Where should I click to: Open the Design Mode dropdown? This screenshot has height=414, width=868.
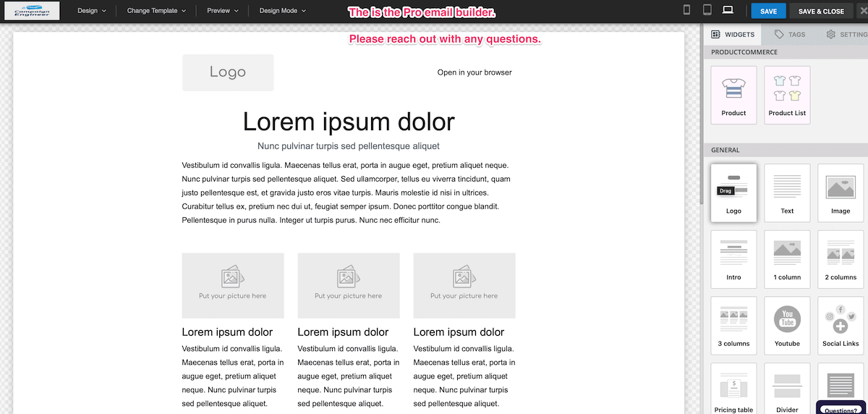(x=283, y=11)
